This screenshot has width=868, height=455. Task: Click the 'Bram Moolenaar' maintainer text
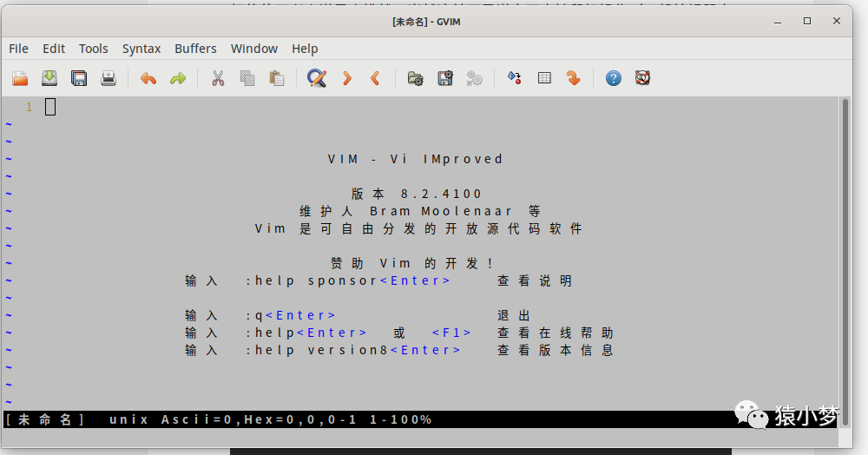tap(441, 211)
